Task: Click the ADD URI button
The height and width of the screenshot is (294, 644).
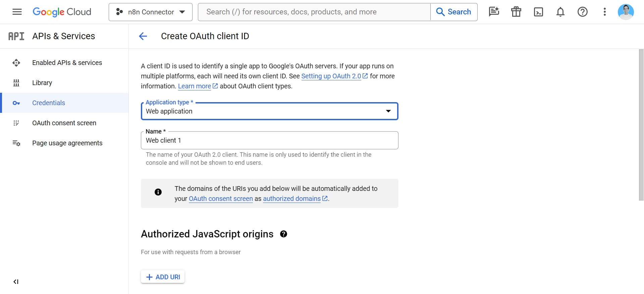Action: click(x=163, y=277)
